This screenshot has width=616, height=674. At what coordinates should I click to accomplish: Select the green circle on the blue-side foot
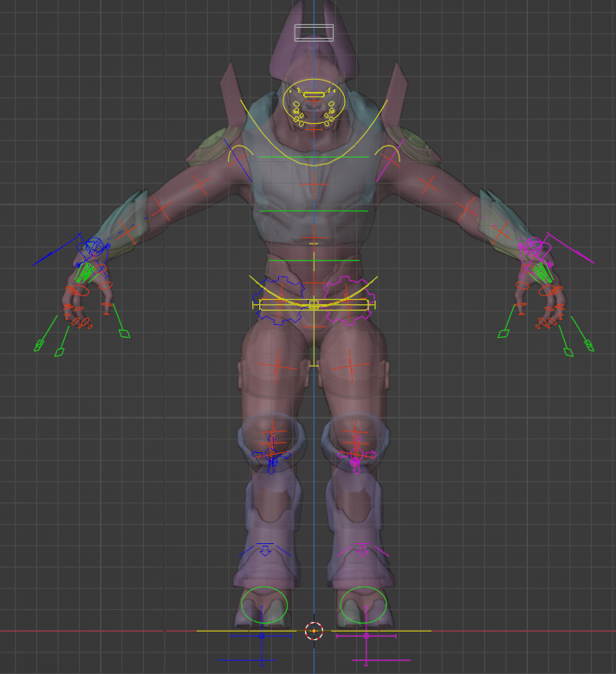pos(264,605)
